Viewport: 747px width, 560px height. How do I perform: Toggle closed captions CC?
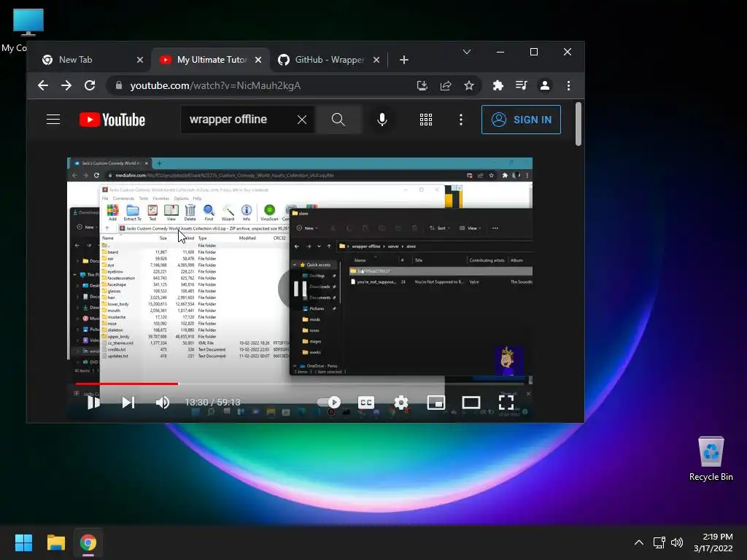click(x=366, y=402)
